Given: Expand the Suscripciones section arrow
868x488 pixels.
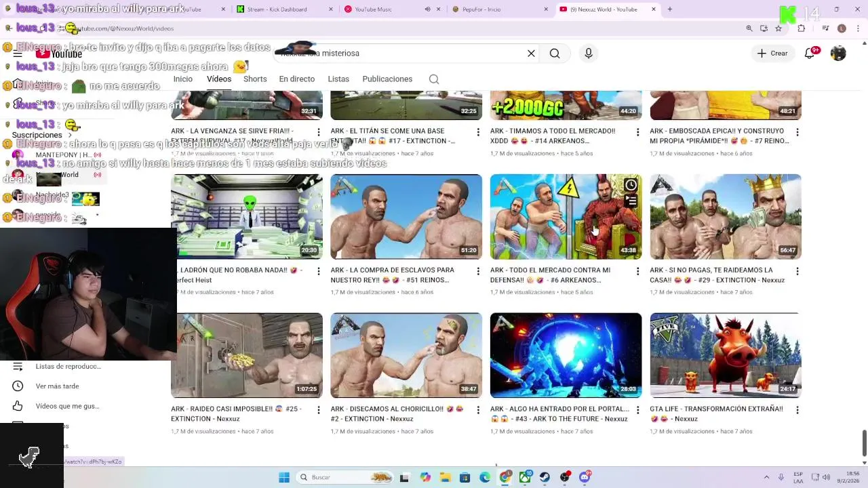Looking at the screenshot, I should pyautogui.click(x=70, y=136).
